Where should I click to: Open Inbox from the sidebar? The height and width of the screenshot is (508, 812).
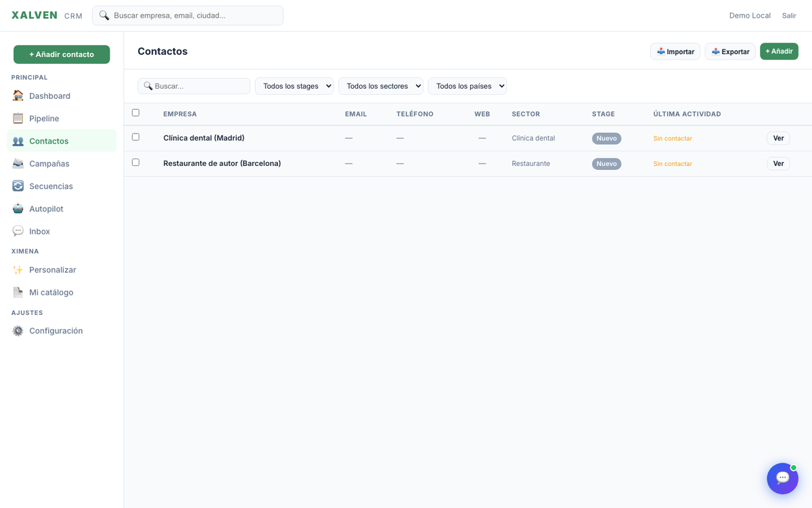coord(62,232)
